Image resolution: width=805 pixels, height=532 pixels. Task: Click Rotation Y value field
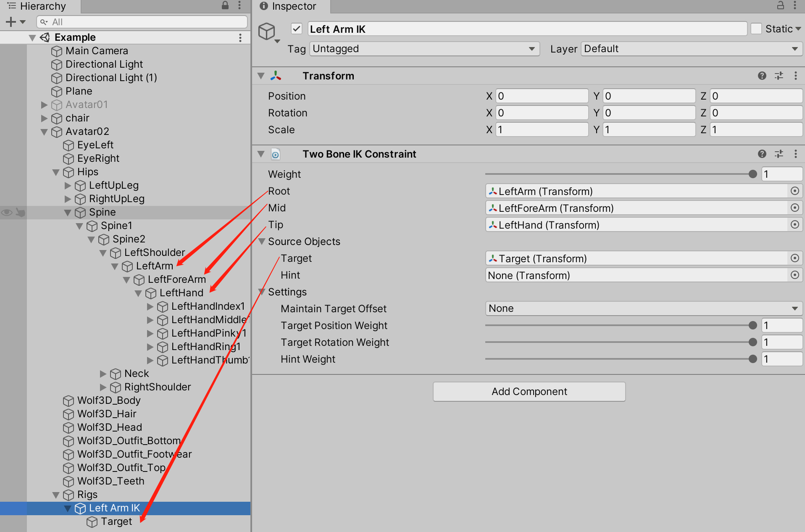pos(649,113)
